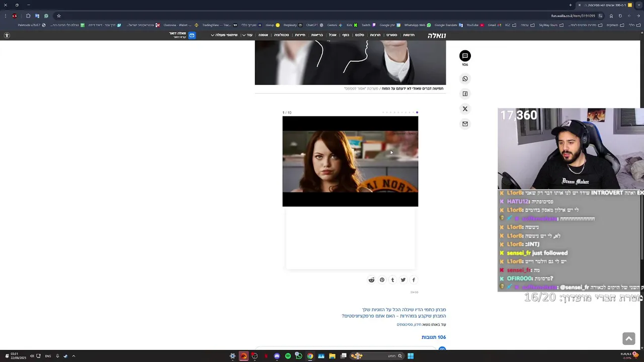
Task: Open the חדשות section
Action: click(409, 35)
